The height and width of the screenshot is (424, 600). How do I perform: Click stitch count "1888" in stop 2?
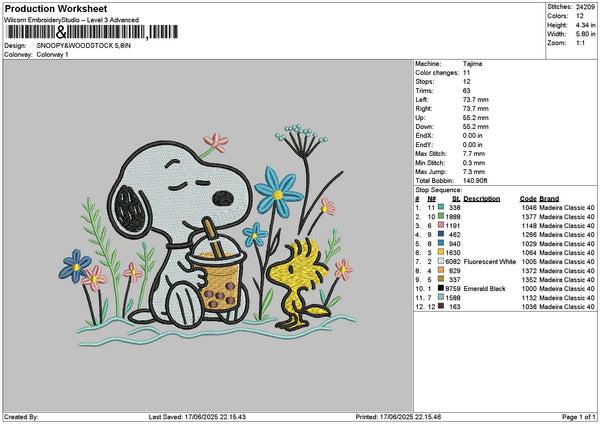453,217
